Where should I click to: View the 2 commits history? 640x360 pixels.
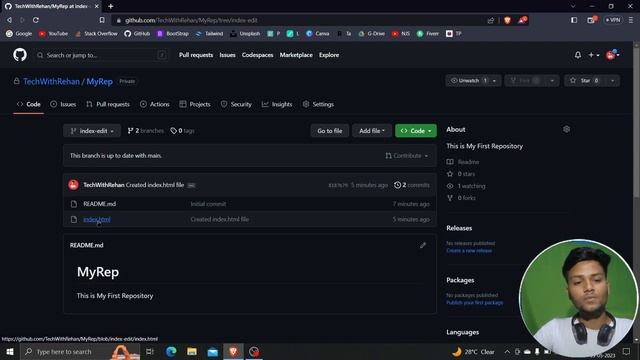412,185
